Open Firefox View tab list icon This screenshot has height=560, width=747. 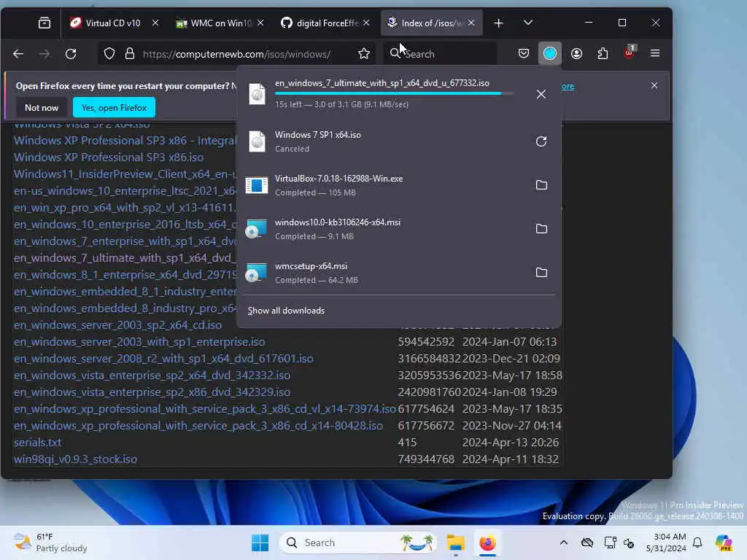44,23
